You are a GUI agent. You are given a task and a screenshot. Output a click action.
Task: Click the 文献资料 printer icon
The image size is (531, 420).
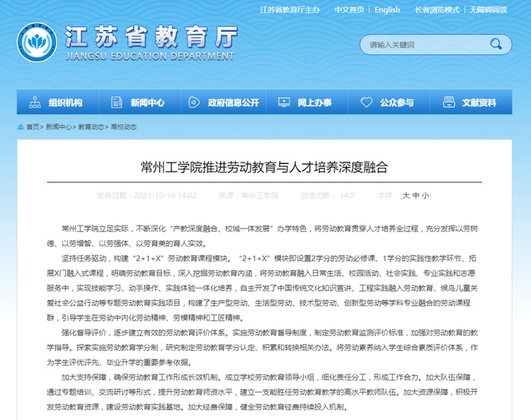point(449,103)
